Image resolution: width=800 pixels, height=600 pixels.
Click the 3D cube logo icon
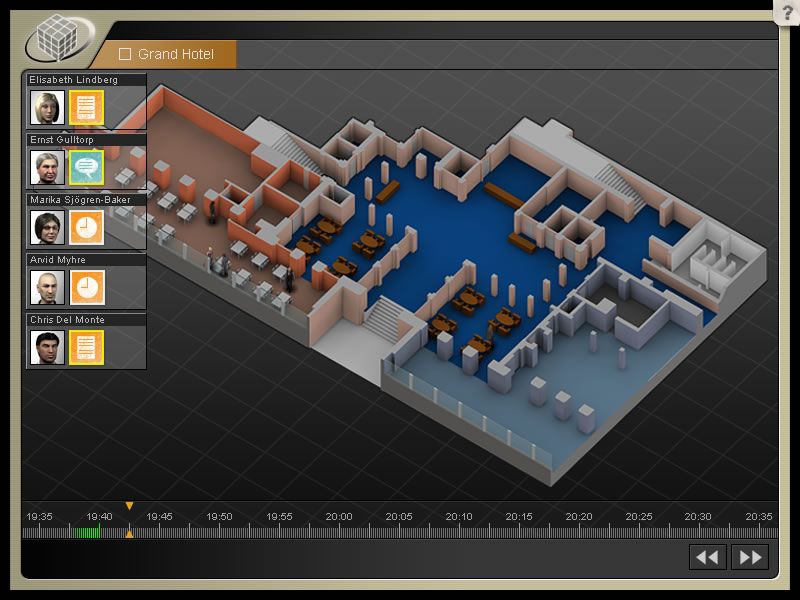click(57, 39)
